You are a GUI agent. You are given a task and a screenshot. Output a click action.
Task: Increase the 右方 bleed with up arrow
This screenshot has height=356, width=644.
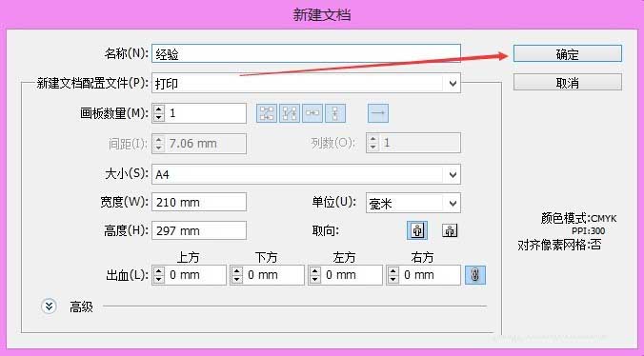393,270
